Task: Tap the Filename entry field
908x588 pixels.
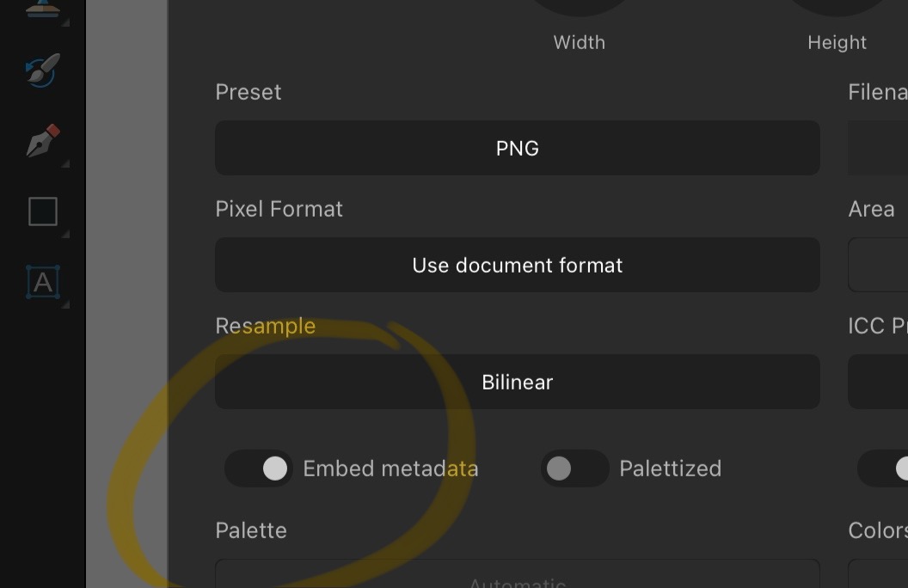Action: (x=878, y=148)
